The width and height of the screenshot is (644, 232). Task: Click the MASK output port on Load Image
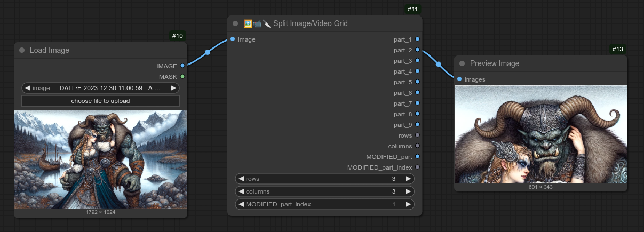click(182, 77)
